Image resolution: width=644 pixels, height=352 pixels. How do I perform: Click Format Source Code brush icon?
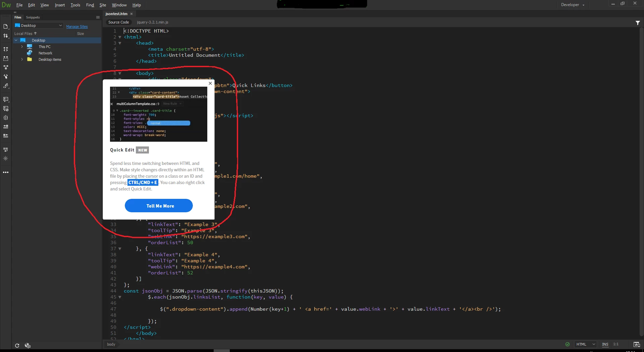(6, 86)
